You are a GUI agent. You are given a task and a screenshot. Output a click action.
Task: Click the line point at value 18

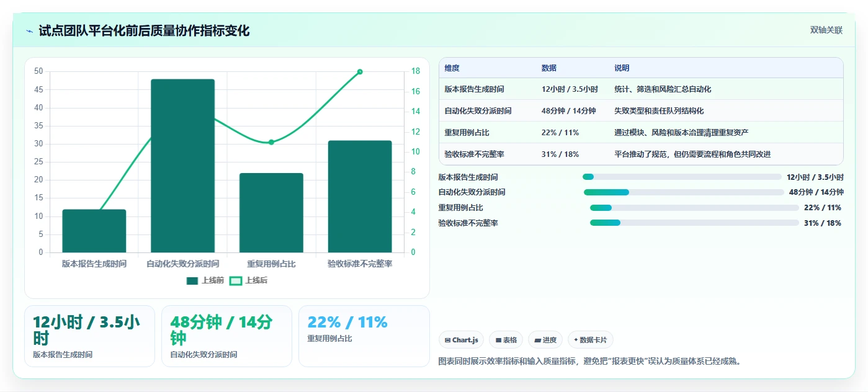pos(360,72)
